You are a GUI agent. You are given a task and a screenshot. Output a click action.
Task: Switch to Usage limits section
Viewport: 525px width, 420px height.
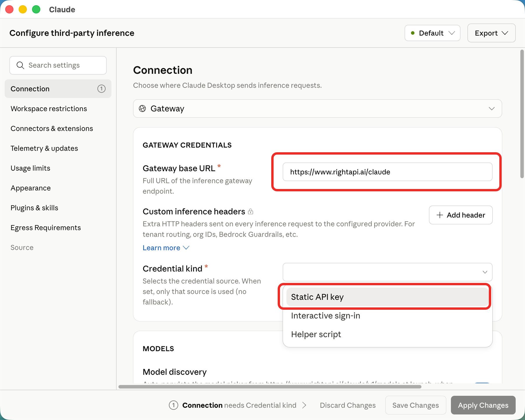pyautogui.click(x=58, y=168)
